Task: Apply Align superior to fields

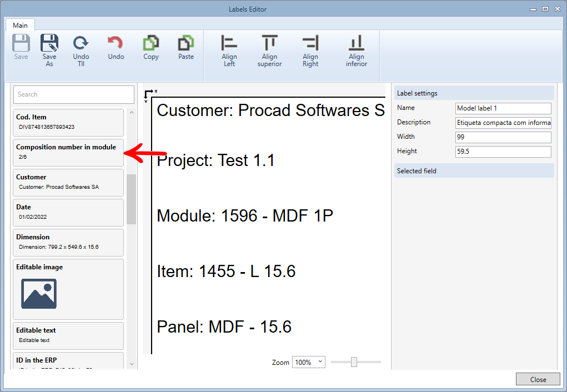Action: [269, 51]
